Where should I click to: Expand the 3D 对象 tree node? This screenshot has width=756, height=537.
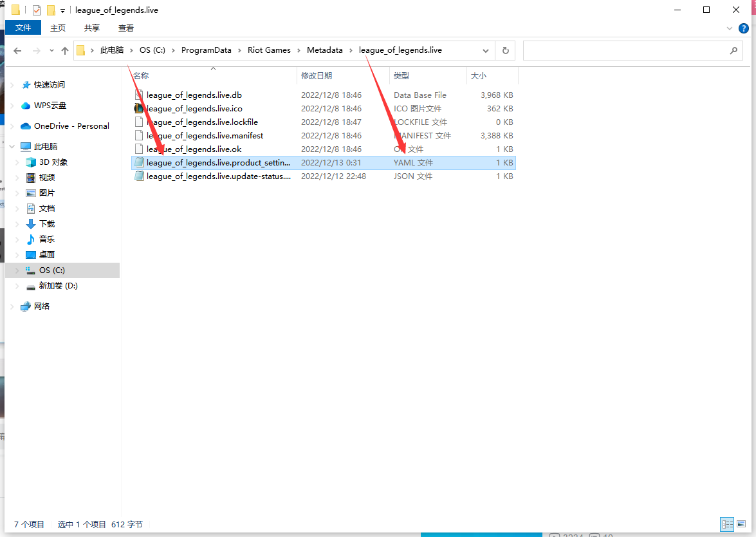tap(17, 162)
